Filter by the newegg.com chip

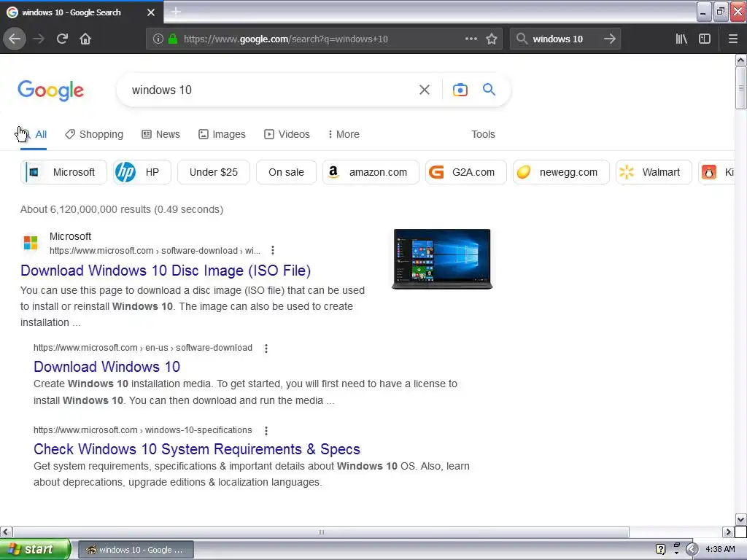pos(561,172)
